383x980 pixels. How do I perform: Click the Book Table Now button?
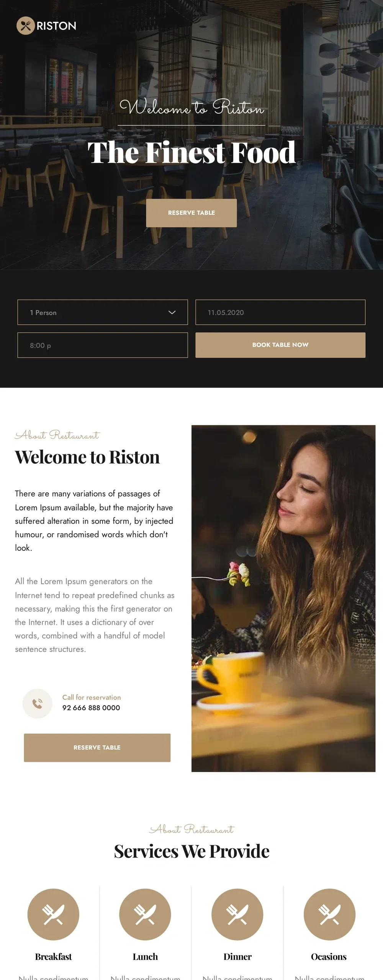pyautogui.click(x=280, y=345)
